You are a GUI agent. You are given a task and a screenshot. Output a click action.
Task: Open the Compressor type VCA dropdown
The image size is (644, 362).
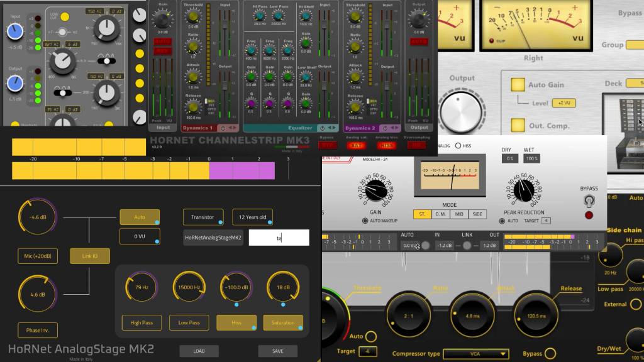coord(476,353)
